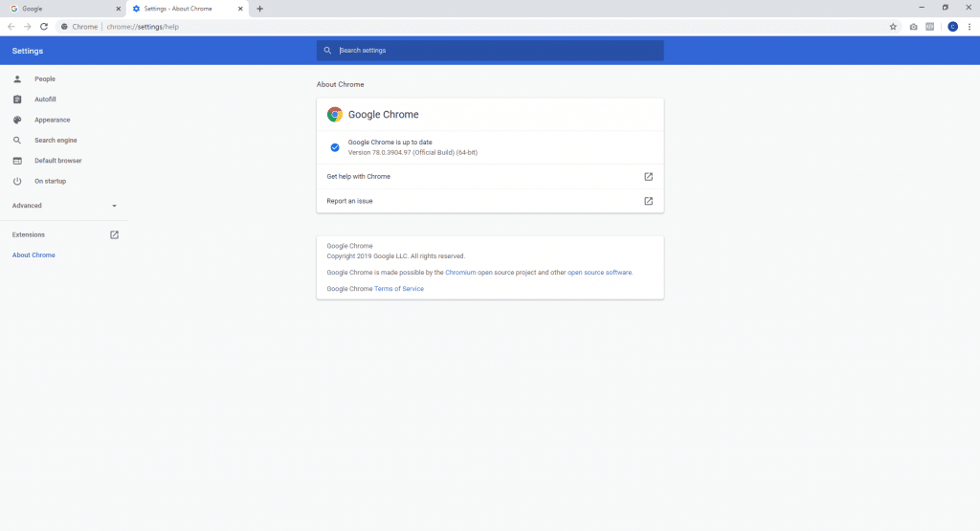
Task: Switch to the Google tab
Action: 62,9
